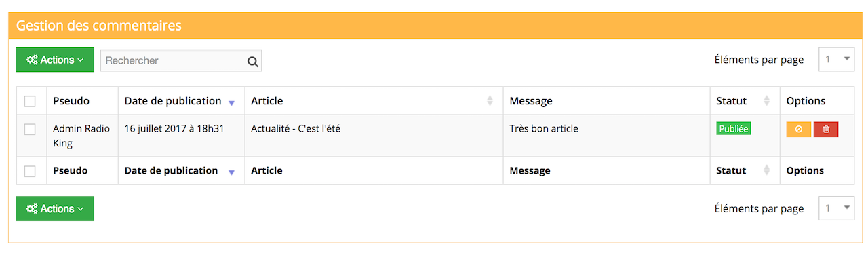Open the top Actions dropdown button
Image resolution: width=868 pixels, height=255 pixels.
click(x=55, y=60)
